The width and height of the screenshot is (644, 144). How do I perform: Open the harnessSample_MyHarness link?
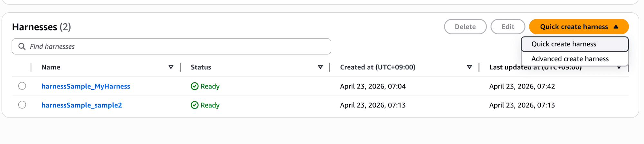pos(86,86)
